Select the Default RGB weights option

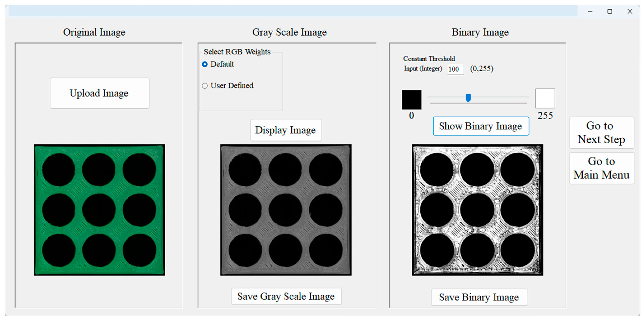[x=205, y=64]
